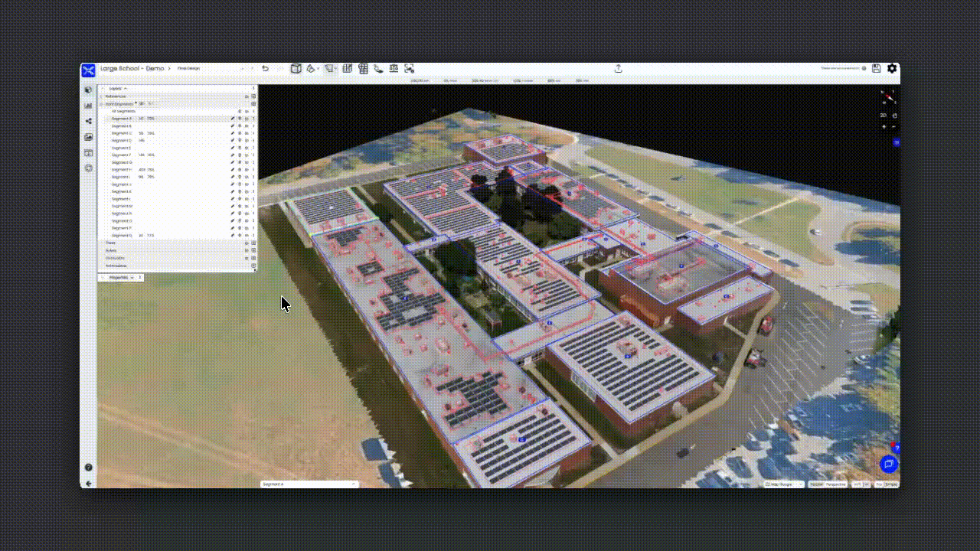The image size is (980, 551).
Task: Select Segment H in the layers list
Action: point(122,170)
